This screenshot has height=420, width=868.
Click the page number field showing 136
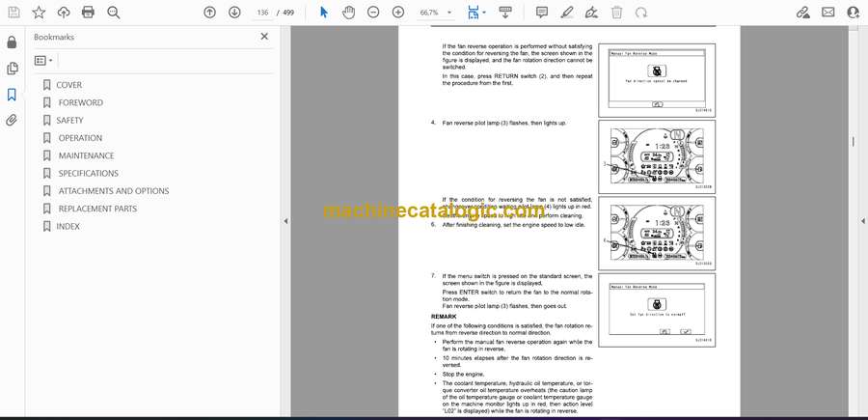click(x=263, y=13)
